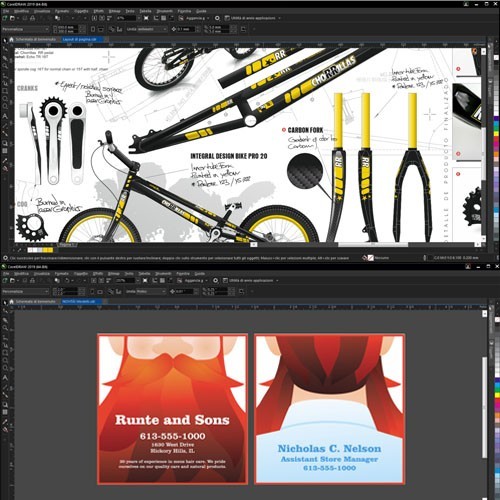Viewport: 500px width, 500px height.
Task: Toggle grid display in lower window toolbar
Action: pos(162,280)
